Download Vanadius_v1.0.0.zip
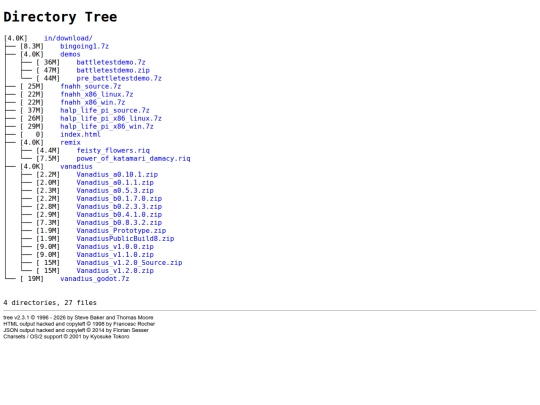Screen dimensions: 540x405 click(x=115, y=247)
